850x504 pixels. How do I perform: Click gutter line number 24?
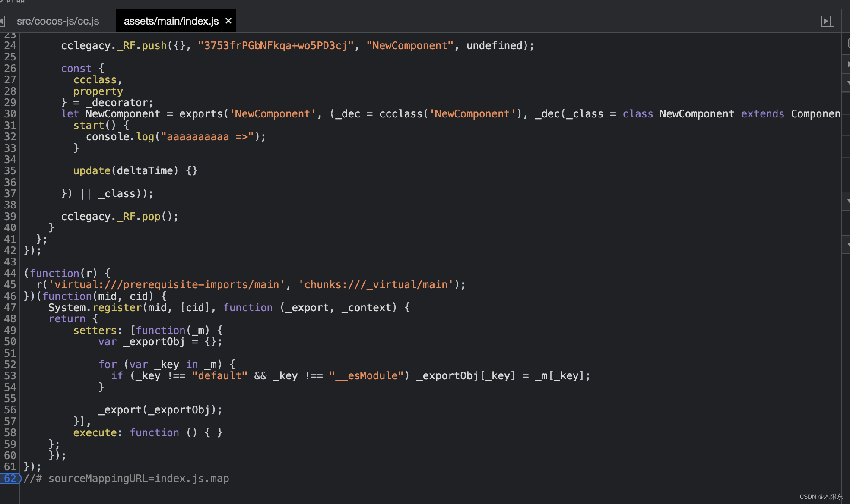(x=10, y=46)
